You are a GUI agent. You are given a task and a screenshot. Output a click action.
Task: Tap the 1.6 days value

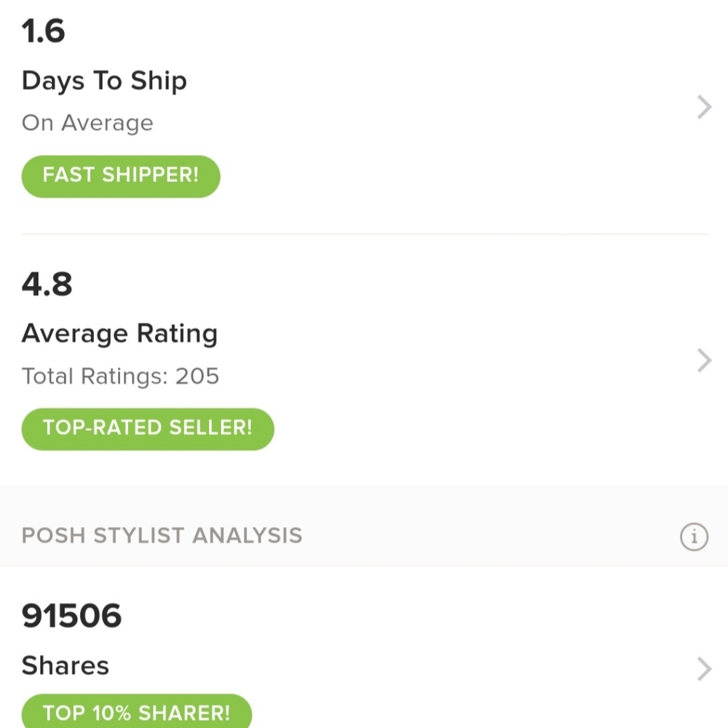[x=44, y=31]
